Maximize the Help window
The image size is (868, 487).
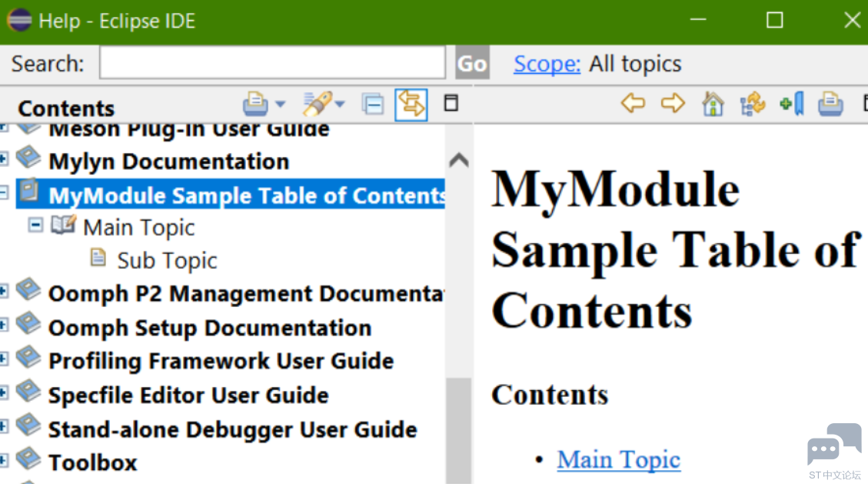point(774,21)
